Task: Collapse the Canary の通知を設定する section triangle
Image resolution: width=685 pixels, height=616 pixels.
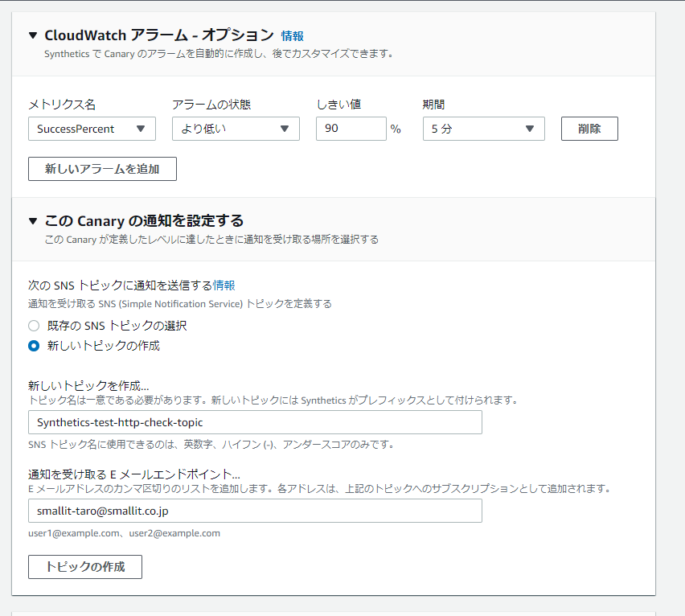Action: [33, 221]
